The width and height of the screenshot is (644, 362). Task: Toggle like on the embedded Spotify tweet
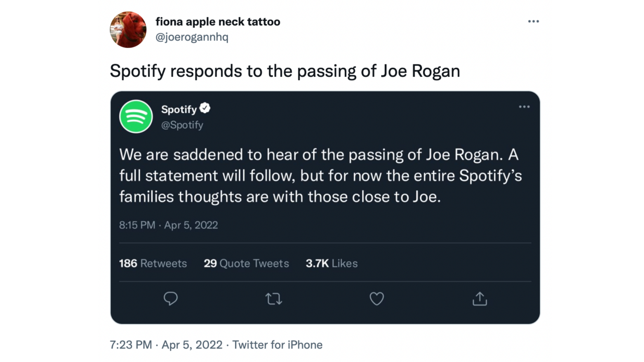(377, 299)
